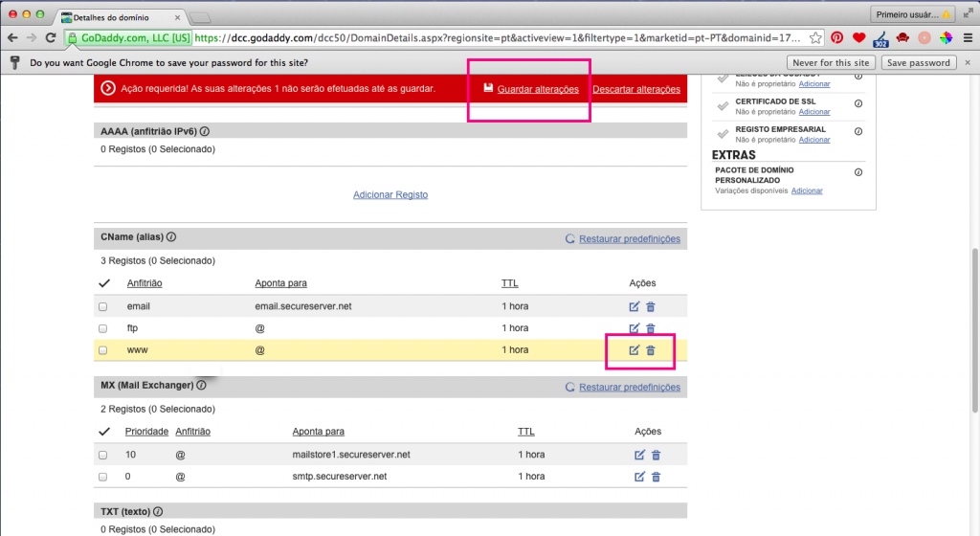Click Descartar alterações to discard changes

tap(636, 89)
